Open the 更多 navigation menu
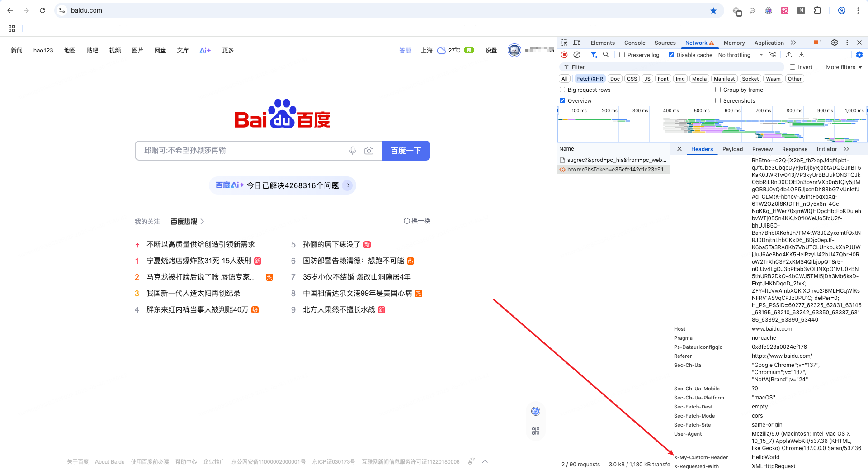The height and width of the screenshot is (470, 868). coord(228,50)
